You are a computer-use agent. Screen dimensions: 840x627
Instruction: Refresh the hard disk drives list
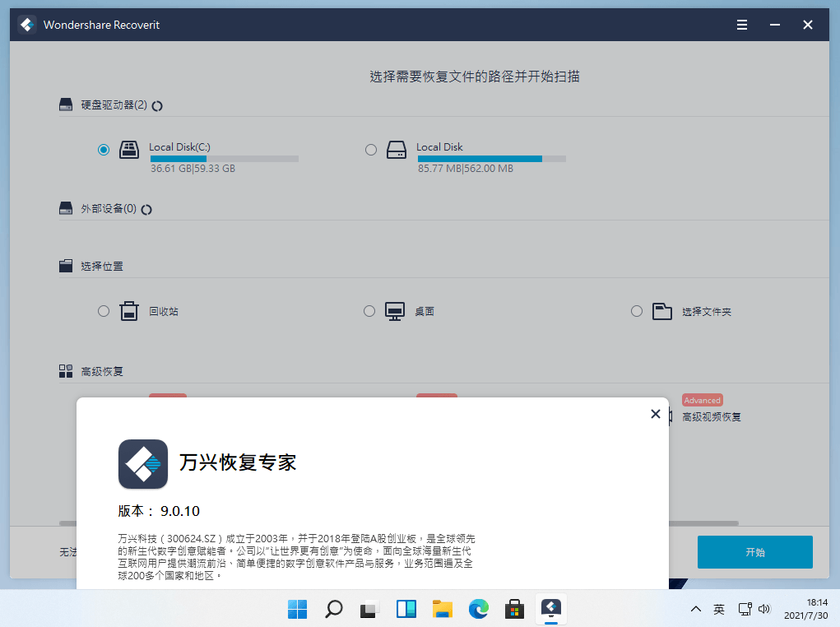[157, 105]
